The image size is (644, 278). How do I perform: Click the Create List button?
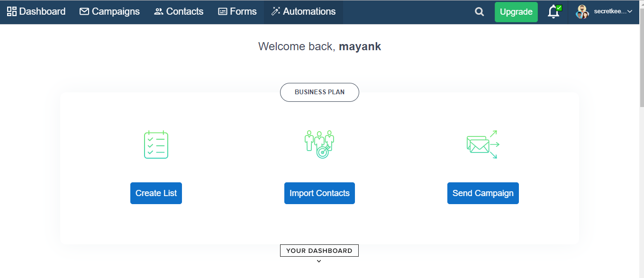pyautogui.click(x=156, y=193)
